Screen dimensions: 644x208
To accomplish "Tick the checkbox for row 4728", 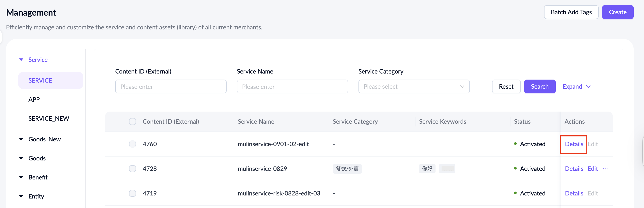I will point(132,169).
